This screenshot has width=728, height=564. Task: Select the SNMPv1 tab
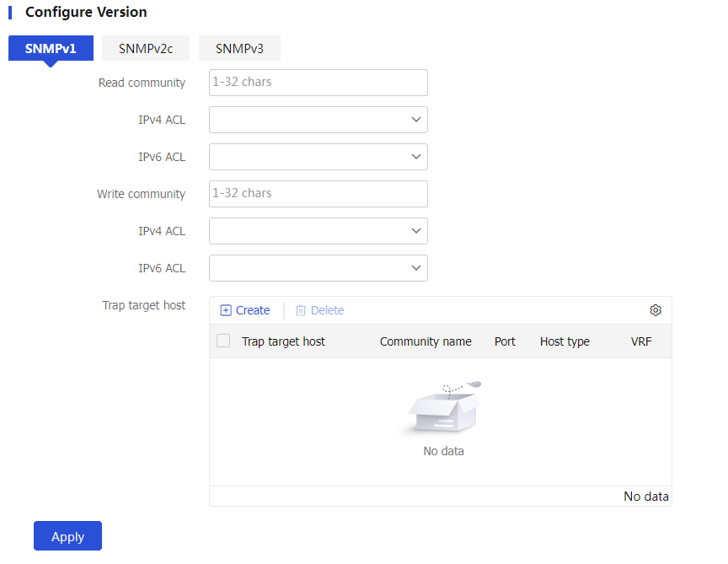(51, 48)
